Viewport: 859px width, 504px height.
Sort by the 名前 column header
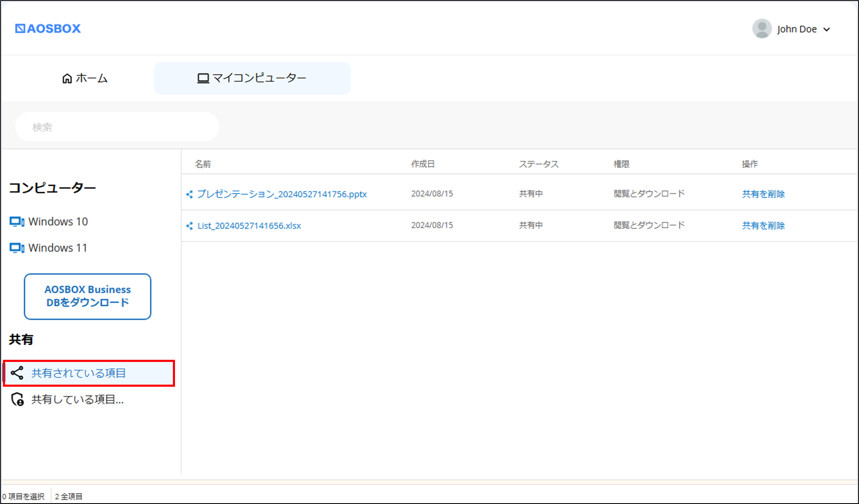pos(203,164)
